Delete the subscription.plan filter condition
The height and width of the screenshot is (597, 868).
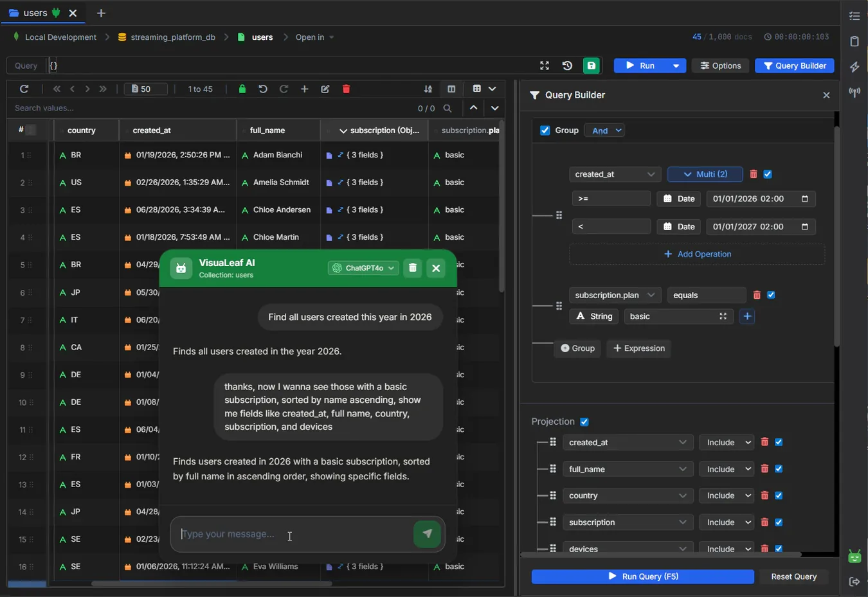pos(757,295)
